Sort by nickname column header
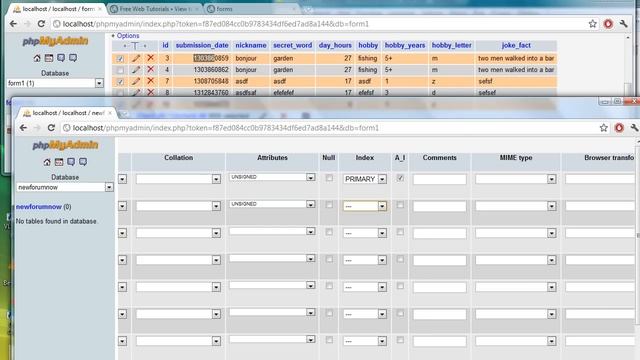 tap(251, 45)
